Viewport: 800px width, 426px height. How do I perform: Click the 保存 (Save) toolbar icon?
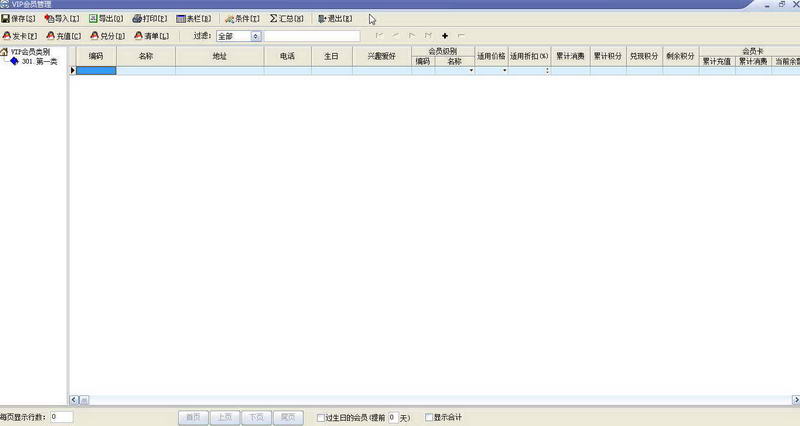(x=19, y=19)
